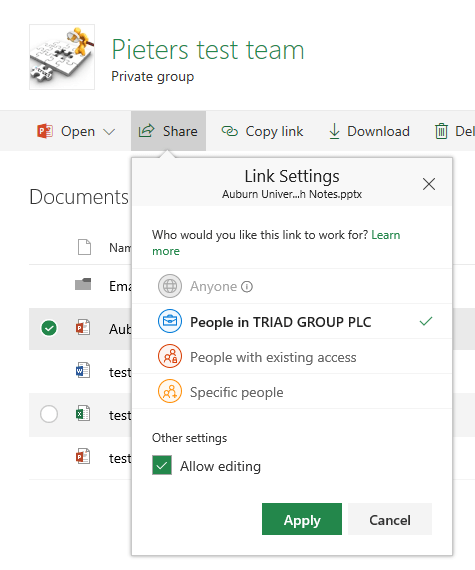Click the Delete trash can icon
475x570 pixels.
441,131
